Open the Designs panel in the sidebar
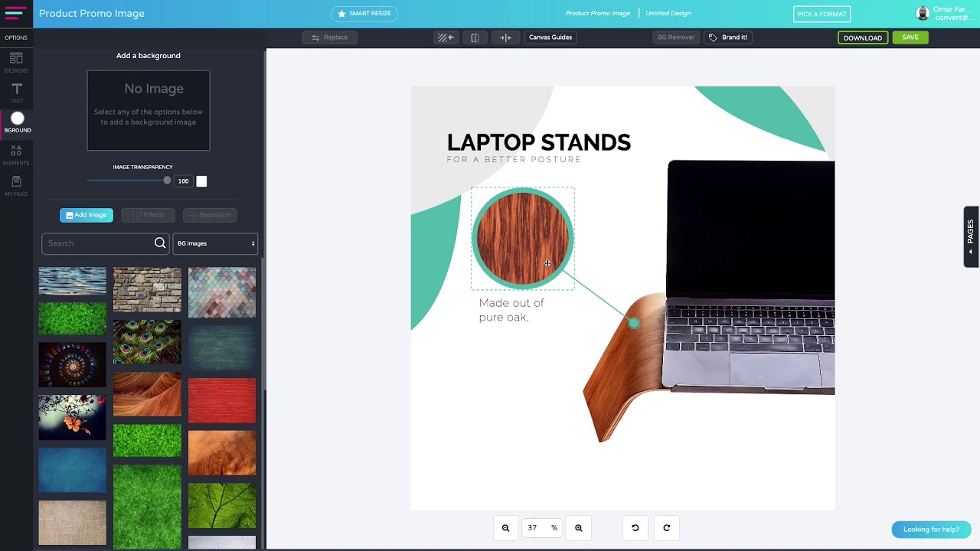The image size is (980, 551). pos(15,63)
